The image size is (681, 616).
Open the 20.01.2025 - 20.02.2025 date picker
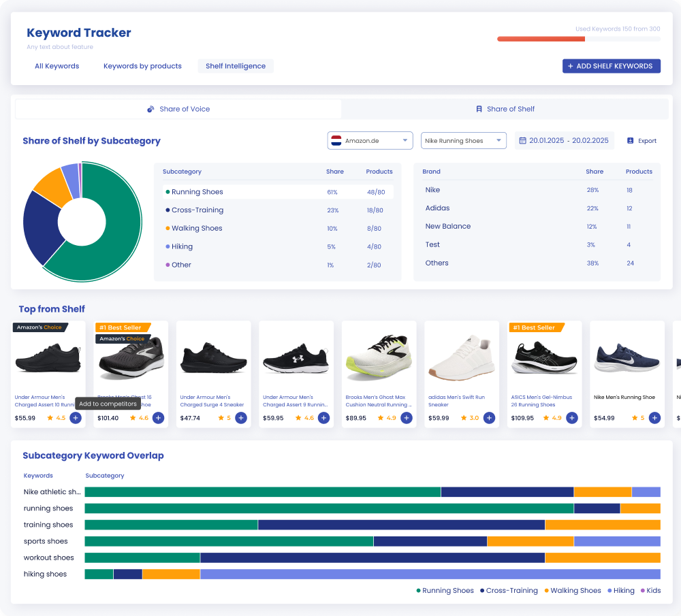click(564, 141)
